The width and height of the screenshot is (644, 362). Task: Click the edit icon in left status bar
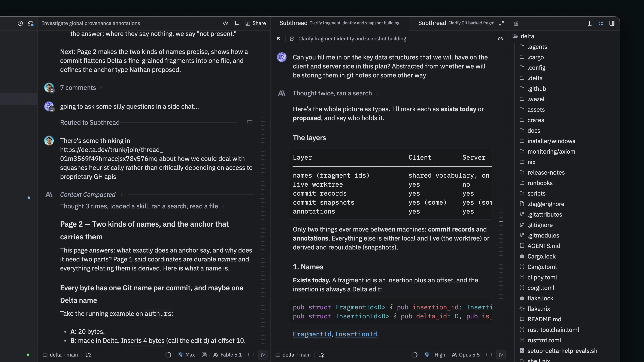click(204, 355)
